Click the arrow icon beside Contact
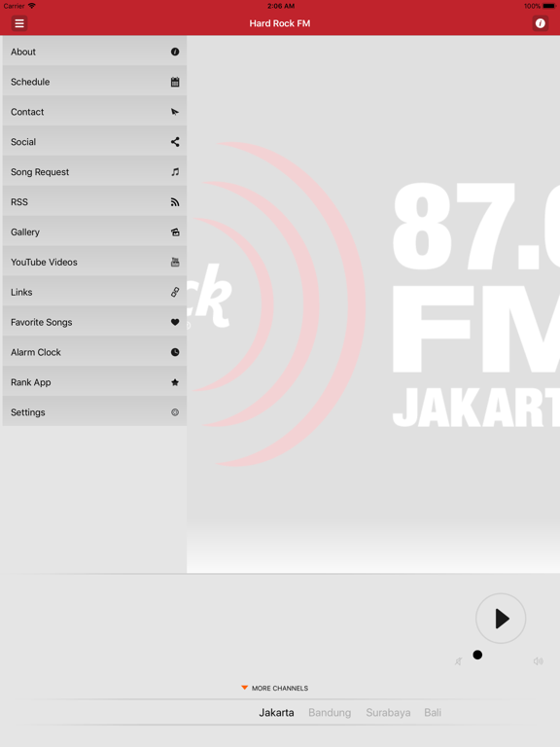 (x=175, y=112)
